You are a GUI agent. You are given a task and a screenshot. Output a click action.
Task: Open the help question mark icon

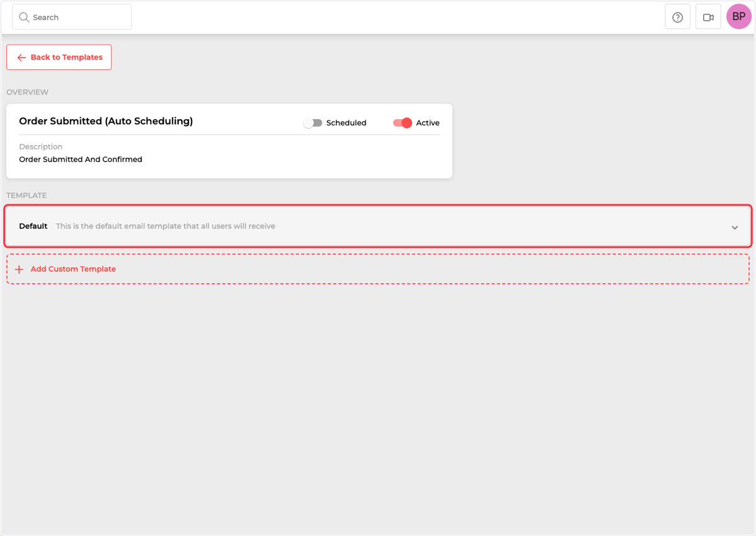pos(677,17)
